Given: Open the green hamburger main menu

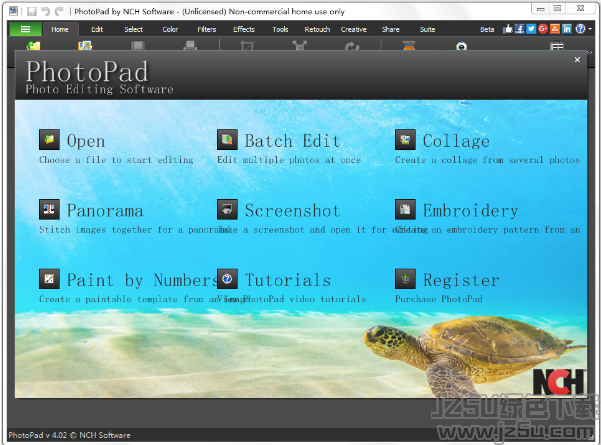Looking at the screenshot, I should coord(25,29).
